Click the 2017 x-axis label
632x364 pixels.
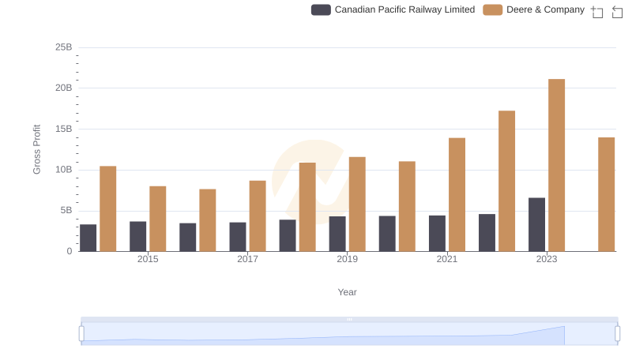[247, 259]
